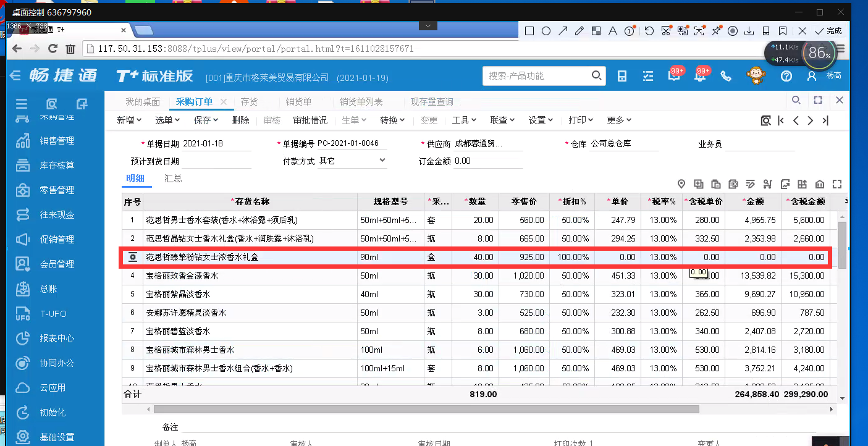Select the ellipse annotation tool
Viewport: 868px width, 446px height.
click(546, 30)
